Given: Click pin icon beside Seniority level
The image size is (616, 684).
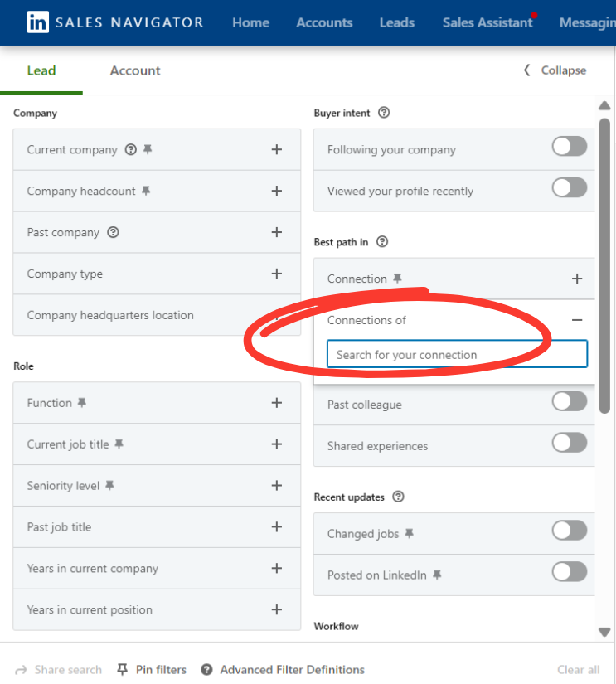Looking at the screenshot, I should [110, 485].
